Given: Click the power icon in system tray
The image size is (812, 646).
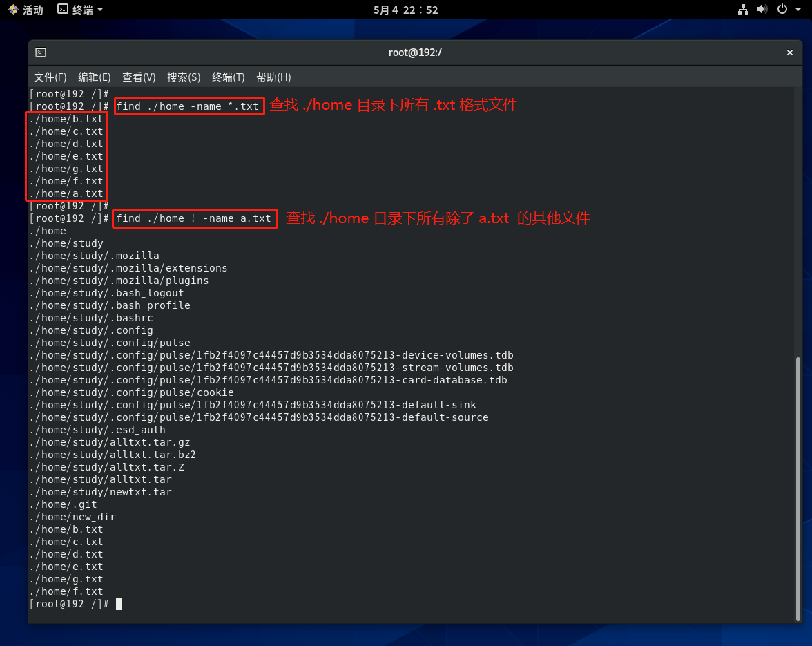Looking at the screenshot, I should (782, 10).
